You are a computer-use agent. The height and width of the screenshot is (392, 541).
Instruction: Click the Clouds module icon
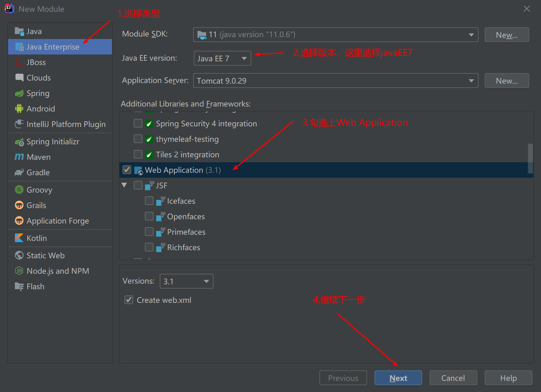(19, 78)
